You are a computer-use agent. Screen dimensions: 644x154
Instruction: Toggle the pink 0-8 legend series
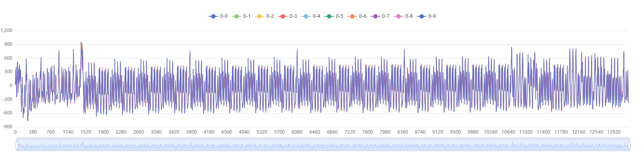coord(398,16)
